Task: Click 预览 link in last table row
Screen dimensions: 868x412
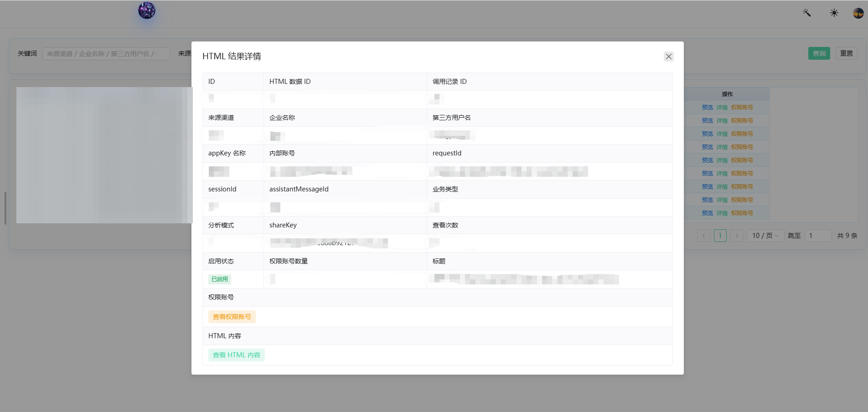Action: click(708, 213)
